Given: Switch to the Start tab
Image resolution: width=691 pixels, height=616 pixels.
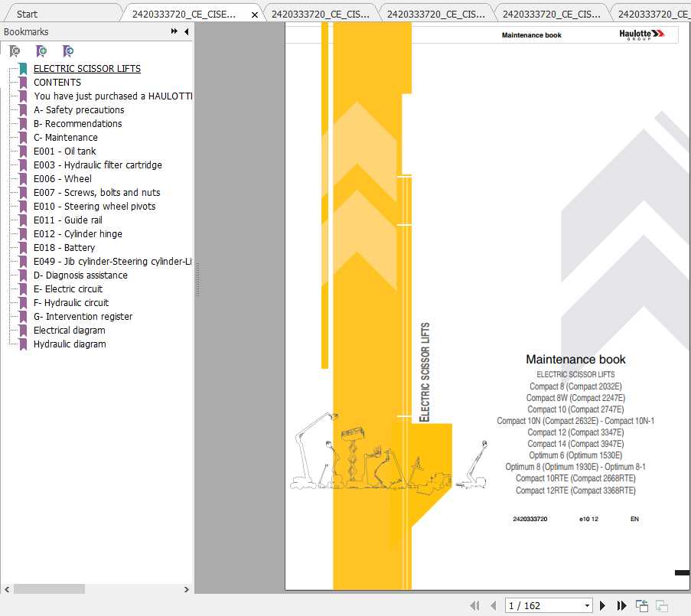Looking at the screenshot, I should (27, 14).
